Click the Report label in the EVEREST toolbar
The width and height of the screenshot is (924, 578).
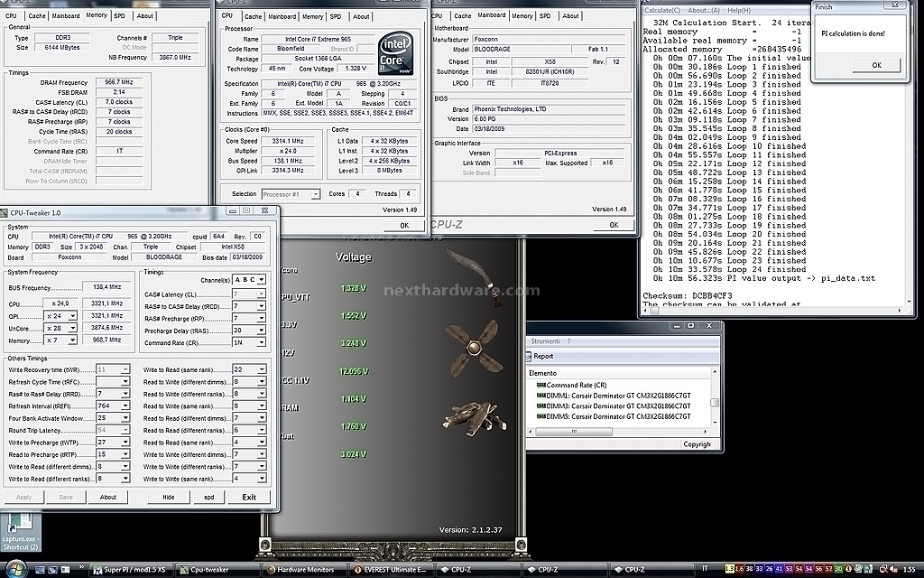click(543, 356)
